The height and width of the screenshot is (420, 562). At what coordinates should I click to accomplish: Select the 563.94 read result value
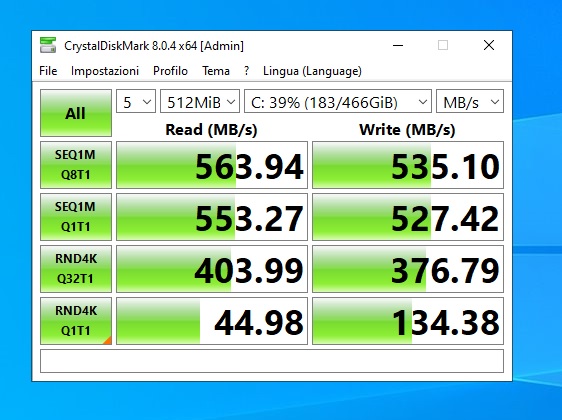[x=212, y=165]
